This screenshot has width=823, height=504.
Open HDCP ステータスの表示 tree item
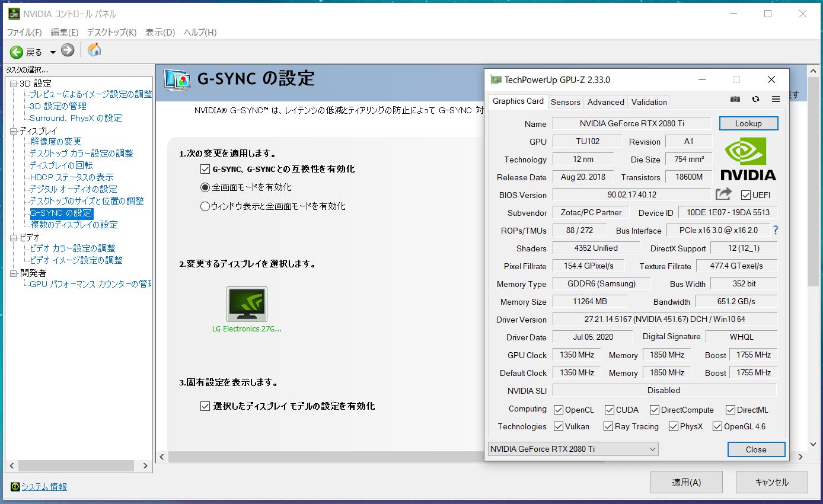pyautogui.click(x=72, y=177)
